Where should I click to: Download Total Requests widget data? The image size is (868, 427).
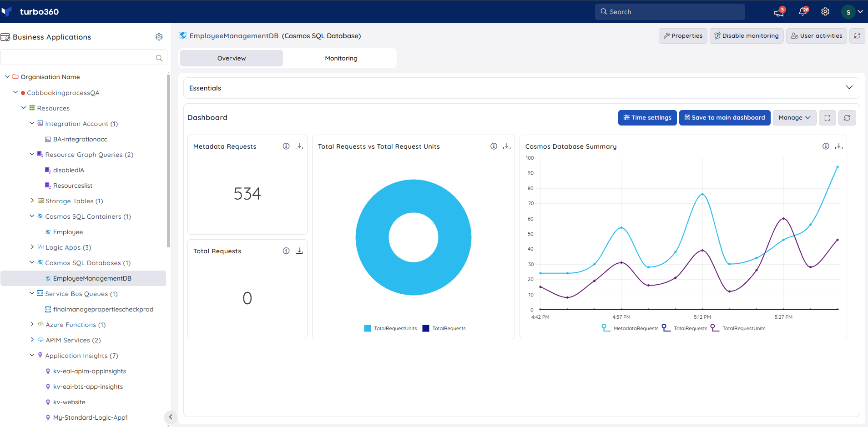click(299, 251)
